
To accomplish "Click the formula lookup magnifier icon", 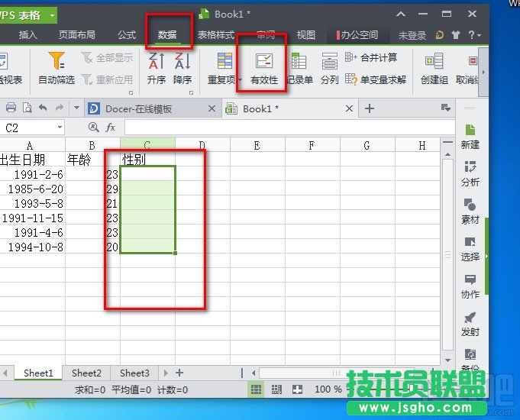I will [x=93, y=128].
